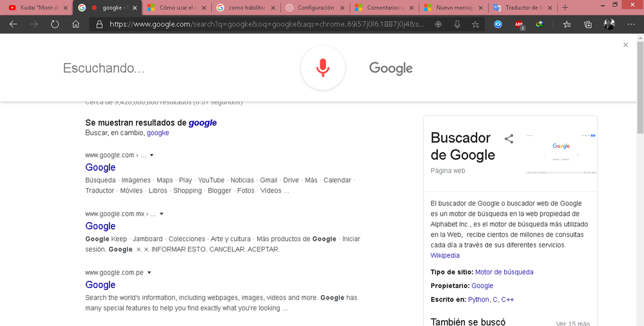Open the Adblock Plus extension
Viewport: 644px width, 326px height.
[519, 24]
